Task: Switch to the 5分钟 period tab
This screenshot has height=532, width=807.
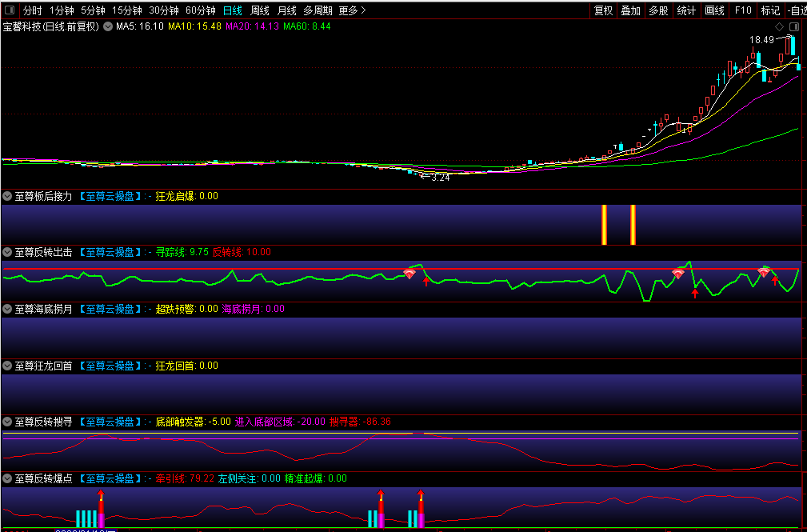Action: [x=93, y=10]
